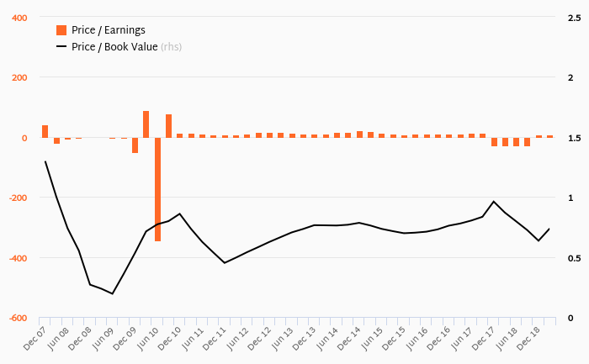589x364 pixels.
Task: Click the 2.5 right axis label
Action: click(x=575, y=18)
